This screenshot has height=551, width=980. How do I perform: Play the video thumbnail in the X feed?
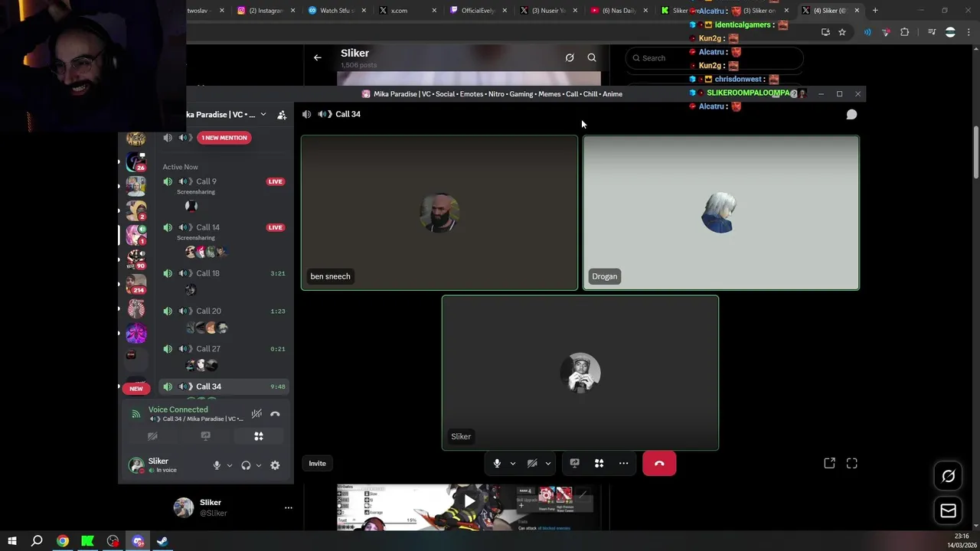click(469, 502)
